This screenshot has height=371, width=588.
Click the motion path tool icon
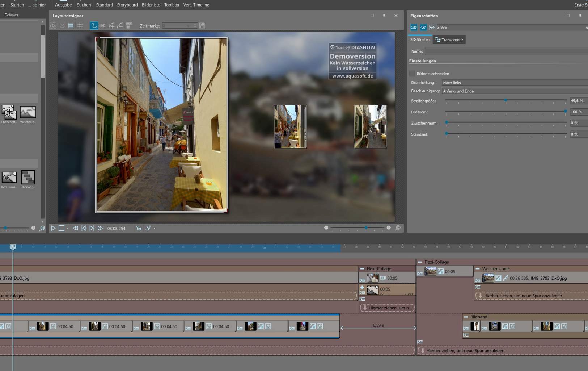tap(94, 26)
